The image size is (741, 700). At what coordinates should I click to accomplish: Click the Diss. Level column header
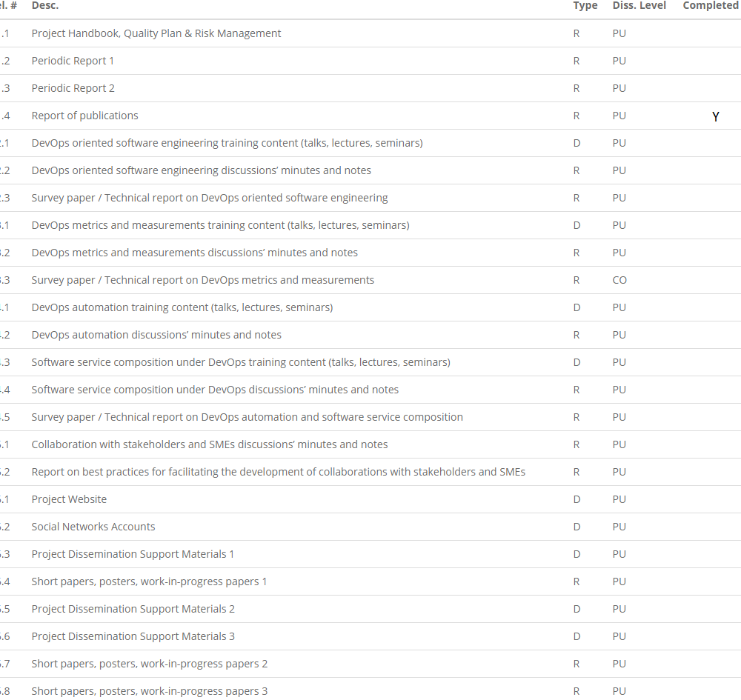click(x=639, y=5)
